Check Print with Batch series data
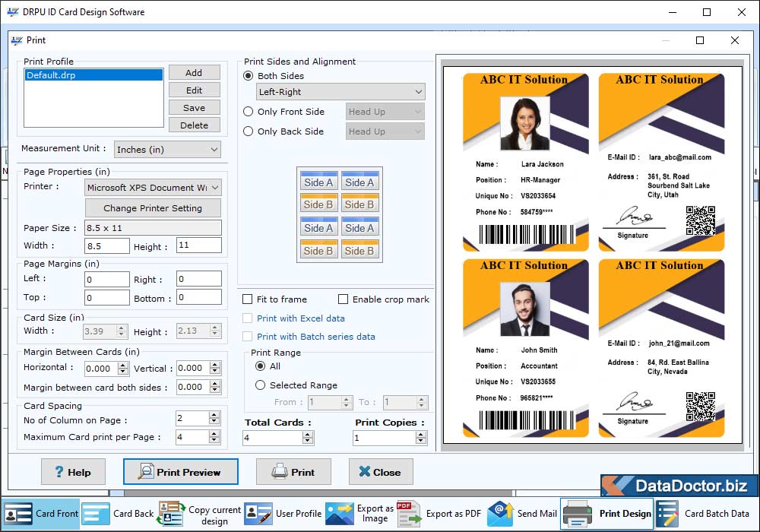Viewport: 760px width, 532px height. (x=247, y=336)
